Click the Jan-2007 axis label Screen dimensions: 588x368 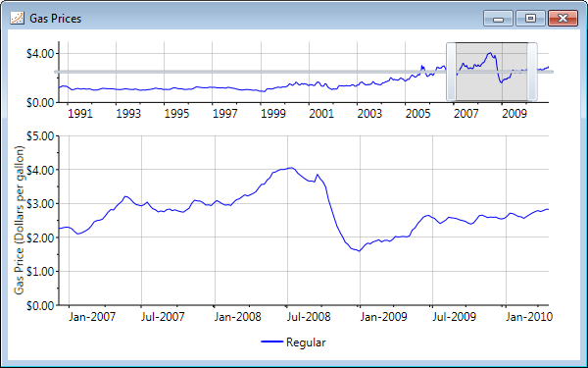92,317
